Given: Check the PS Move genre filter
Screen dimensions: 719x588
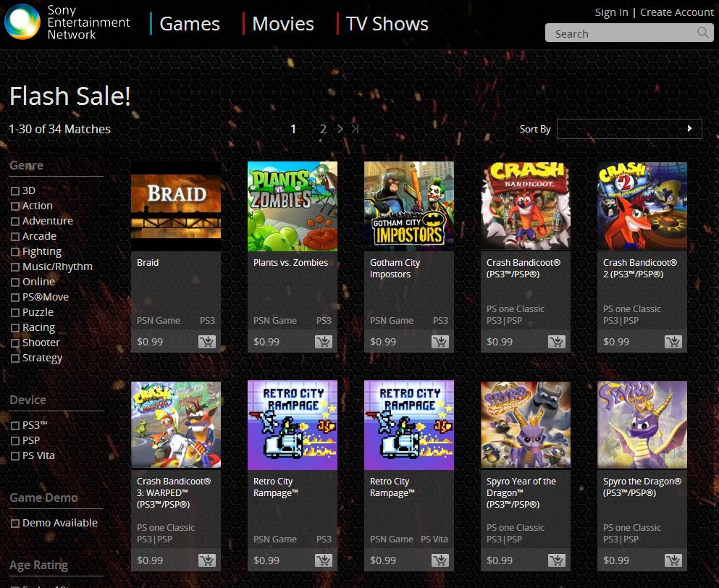Looking at the screenshot, I should click(15, 297).
